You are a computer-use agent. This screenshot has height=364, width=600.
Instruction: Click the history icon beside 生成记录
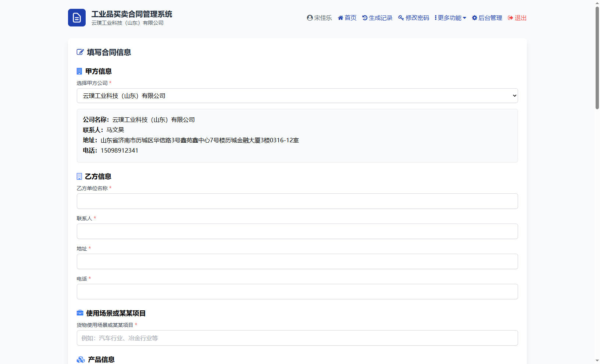point(365,18)
